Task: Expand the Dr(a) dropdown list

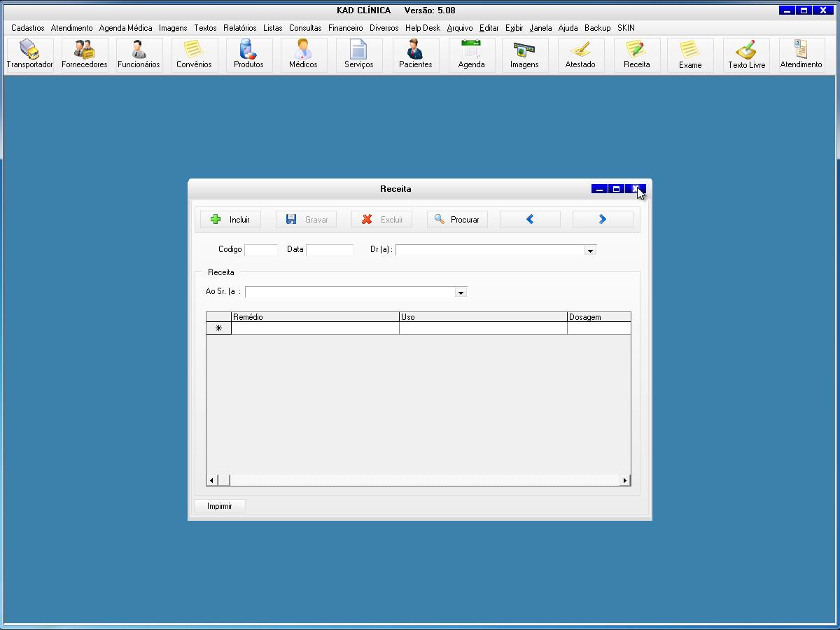Action: click(590, 251)
